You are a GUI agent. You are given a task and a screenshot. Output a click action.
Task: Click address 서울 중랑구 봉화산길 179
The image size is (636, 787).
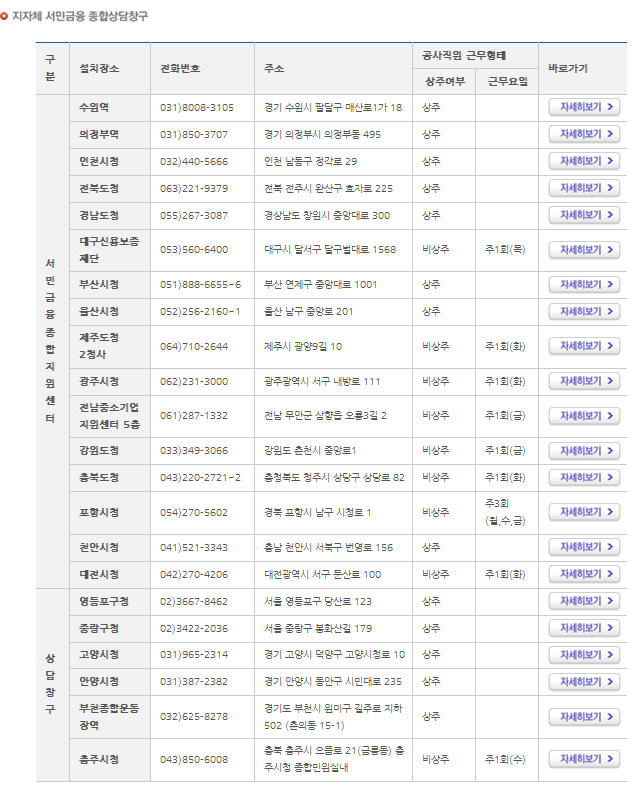[x=318, y=628]
